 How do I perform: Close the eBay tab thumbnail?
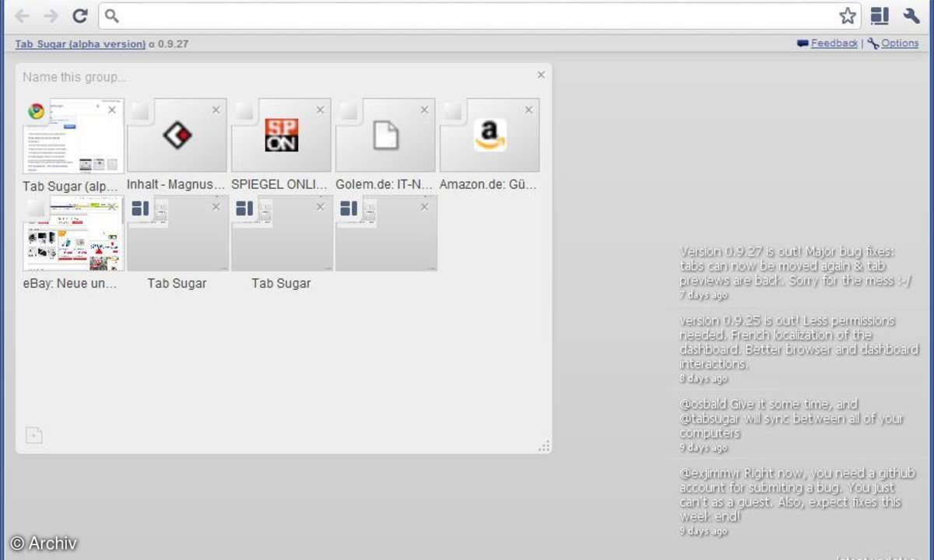(112, 206)
